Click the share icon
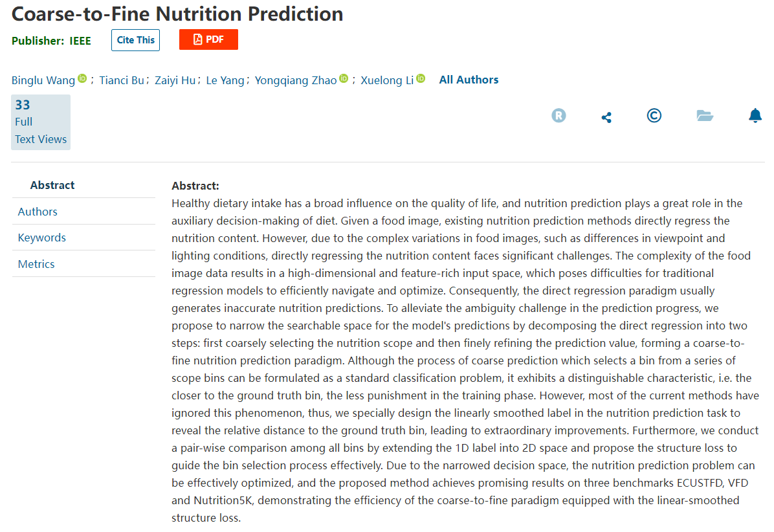 (606, 117)
